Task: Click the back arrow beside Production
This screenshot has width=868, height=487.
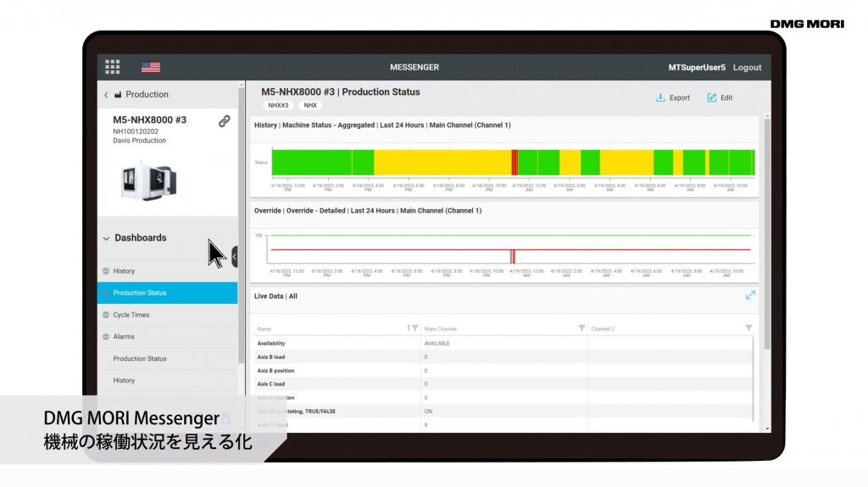Action: pos(106,95)
